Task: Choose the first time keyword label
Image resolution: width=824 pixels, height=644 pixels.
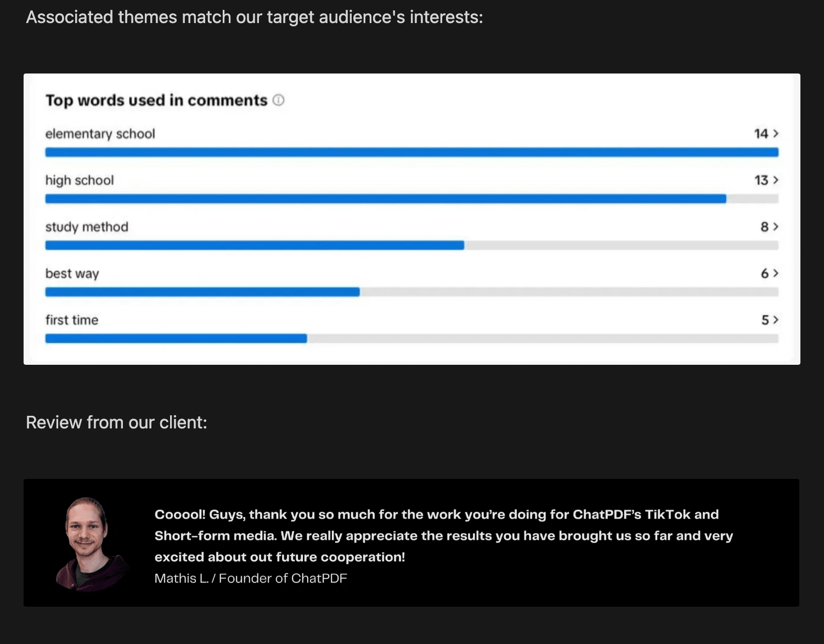Action: (x=72, y=320)
